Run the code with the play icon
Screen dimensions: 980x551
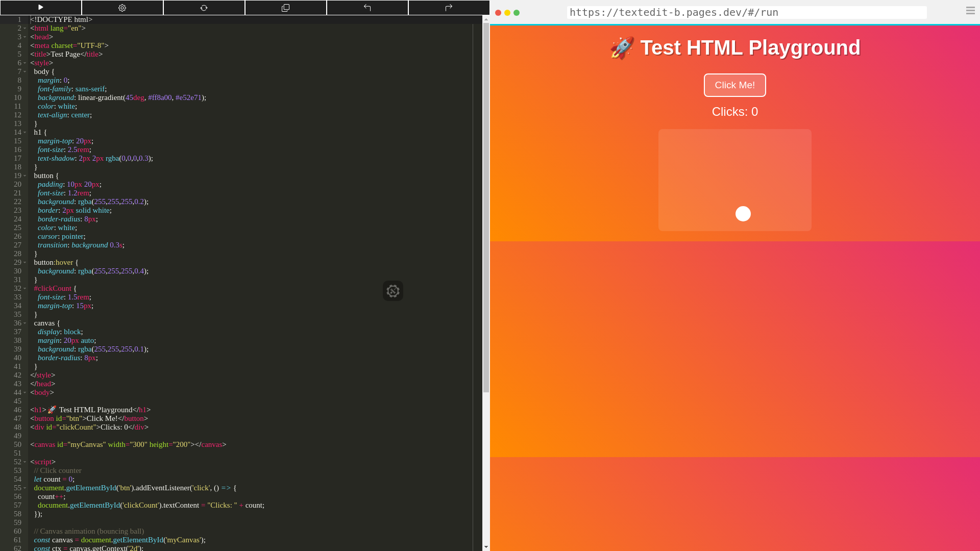(x=41, y=7)
